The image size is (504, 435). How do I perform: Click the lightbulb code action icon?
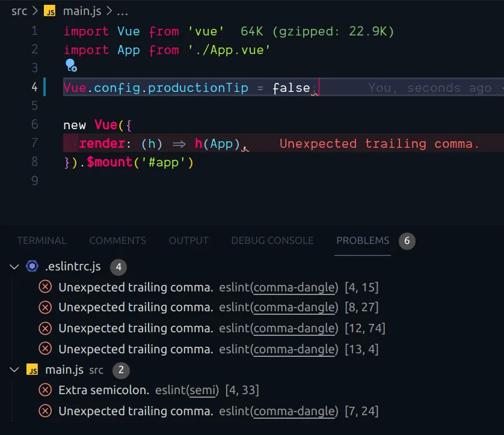71,65
